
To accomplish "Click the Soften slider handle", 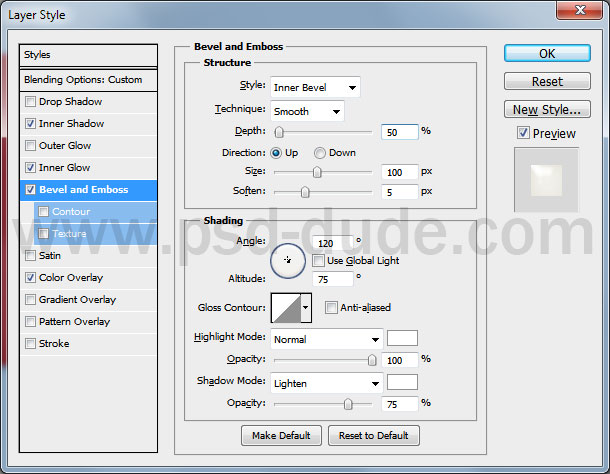I will (x=305, y=192).
